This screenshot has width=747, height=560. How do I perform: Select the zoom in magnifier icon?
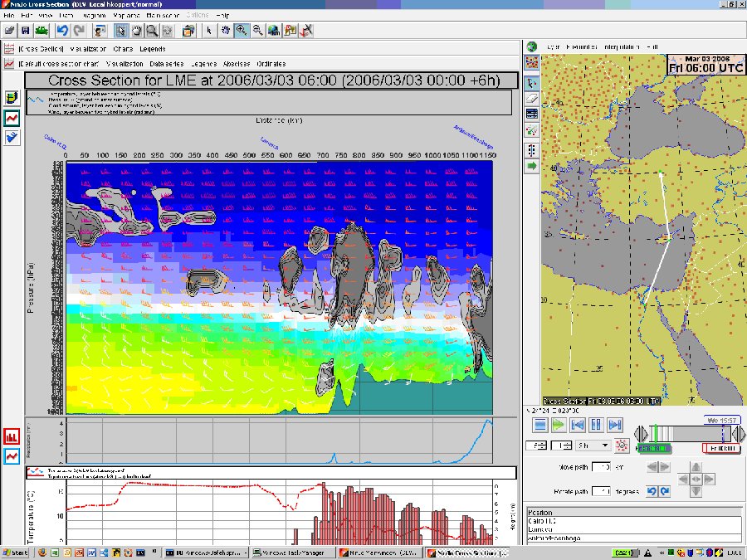242,31
